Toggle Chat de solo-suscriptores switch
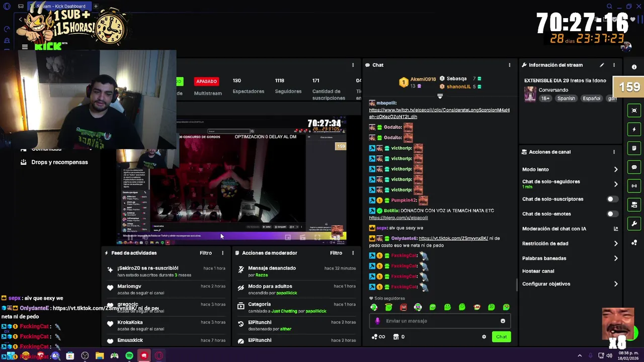Screen dimensions: 644x362 [612, 199]
